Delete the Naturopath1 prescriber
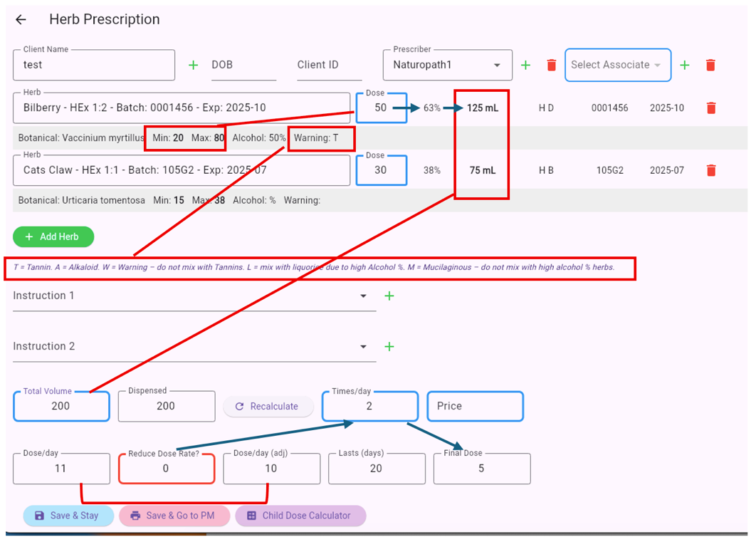The image size is (756, 542). tap(552, 65)
